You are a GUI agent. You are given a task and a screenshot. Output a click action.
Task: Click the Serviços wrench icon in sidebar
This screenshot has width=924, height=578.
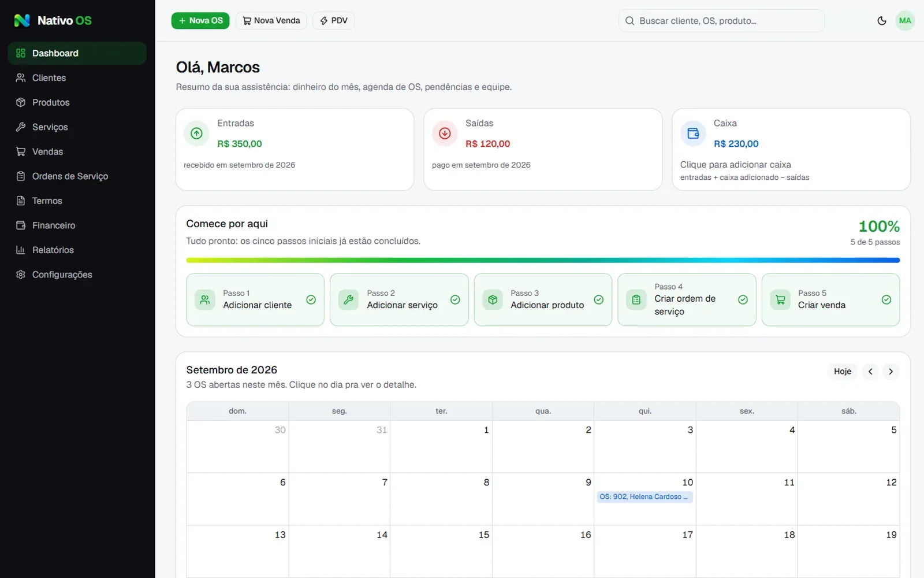pyautogui.click(x=21, y=127)
